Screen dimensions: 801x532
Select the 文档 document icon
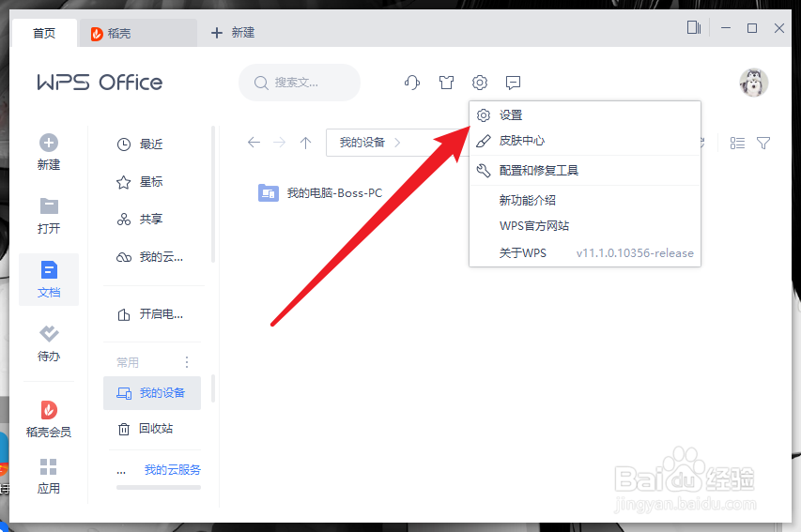pos(49,270)
